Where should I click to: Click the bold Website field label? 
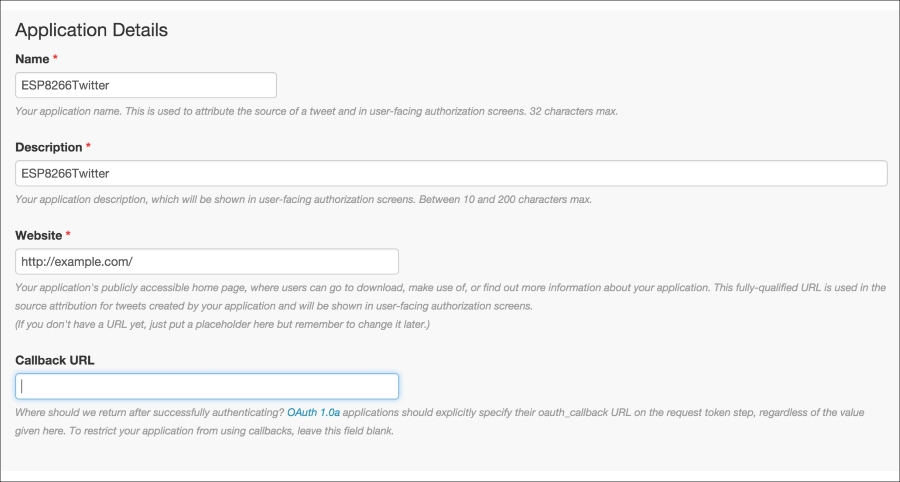click(x=38, y=235)
